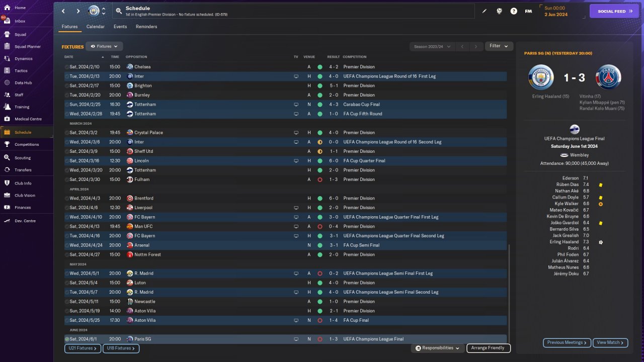Open Club Info in the sidebar
The image size is (644, 362).
(x=27, y=183)
